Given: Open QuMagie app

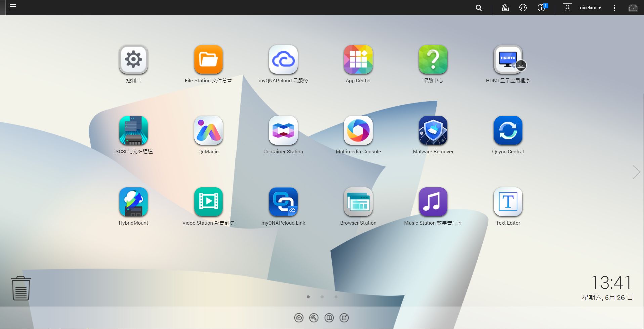Looking at the screenshot, I should pos(208,131).
